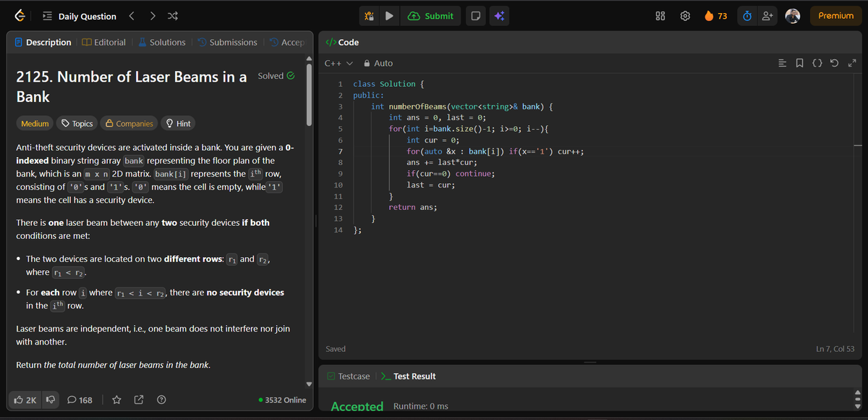Click the Accepted result text
The width and height of the screenshot is (868, 420).
coord(357,406)
